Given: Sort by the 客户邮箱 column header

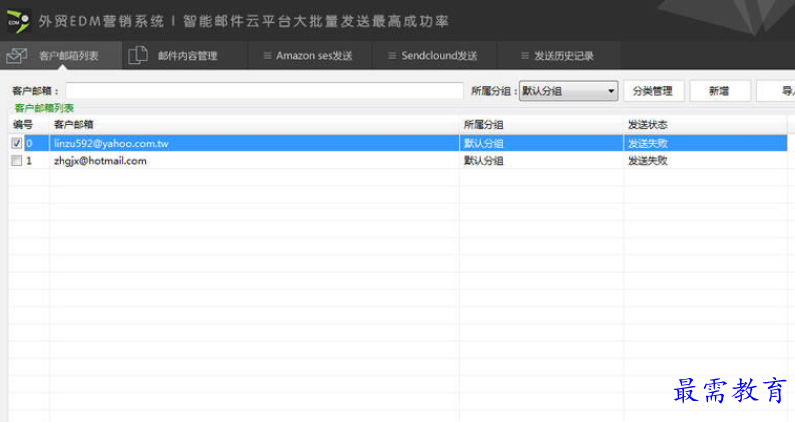Looking at the screenshot, I should [x=254, y=125].
